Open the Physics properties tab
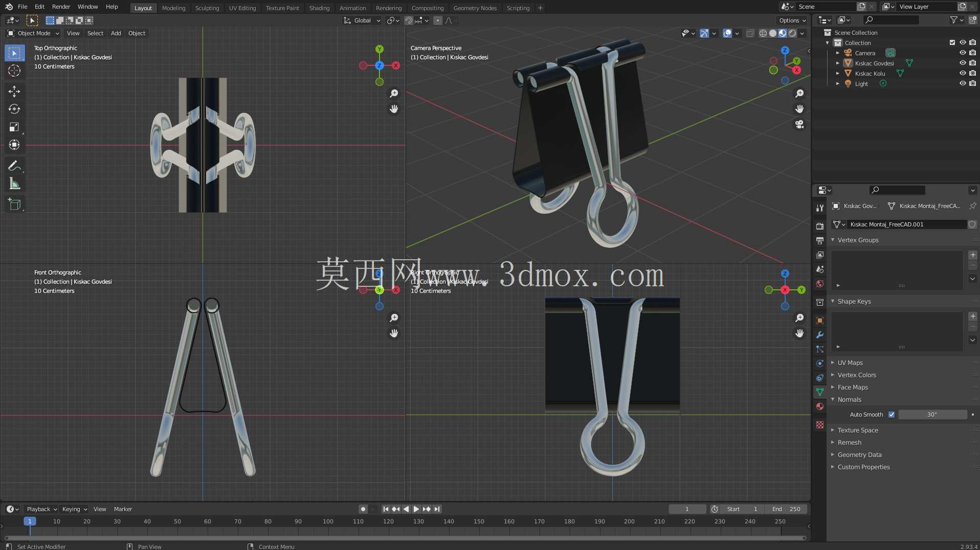The image size is (980, 550). [x=820, y=363]
